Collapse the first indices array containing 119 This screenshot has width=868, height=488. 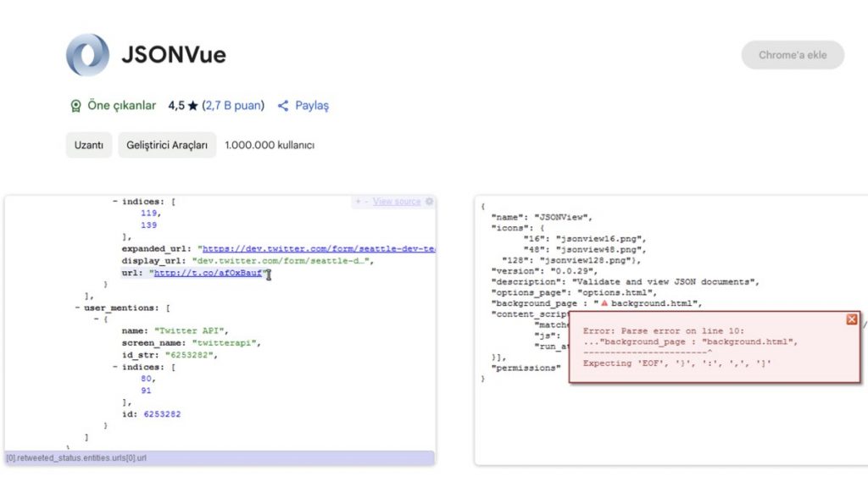(115, 202)
